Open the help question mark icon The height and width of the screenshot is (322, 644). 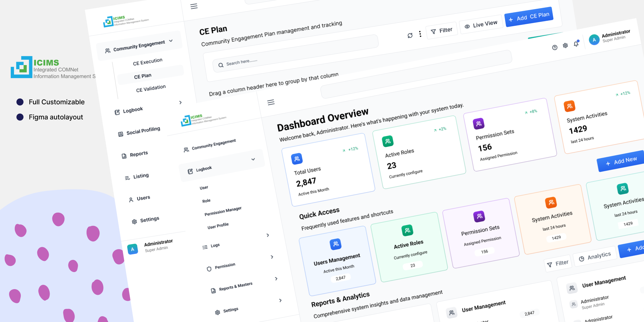[555, 48]
